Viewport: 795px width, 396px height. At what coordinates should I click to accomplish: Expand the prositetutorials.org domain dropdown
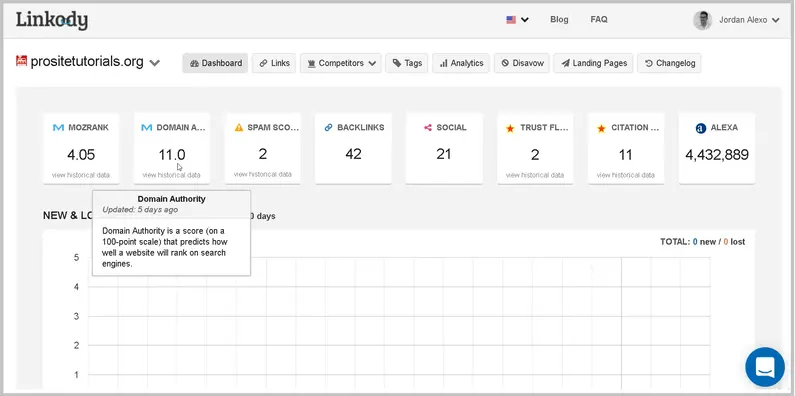[x=155, y=63]
